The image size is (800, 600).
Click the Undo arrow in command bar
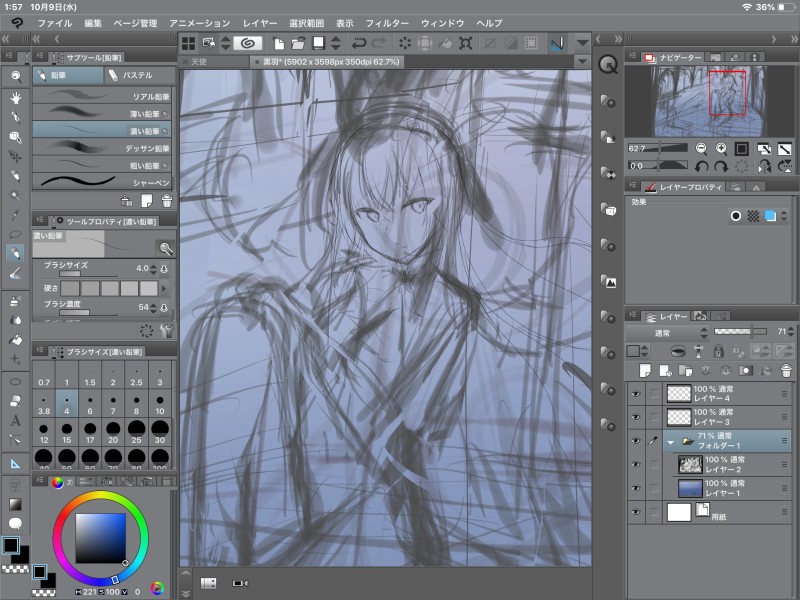(x=359, y=43)
